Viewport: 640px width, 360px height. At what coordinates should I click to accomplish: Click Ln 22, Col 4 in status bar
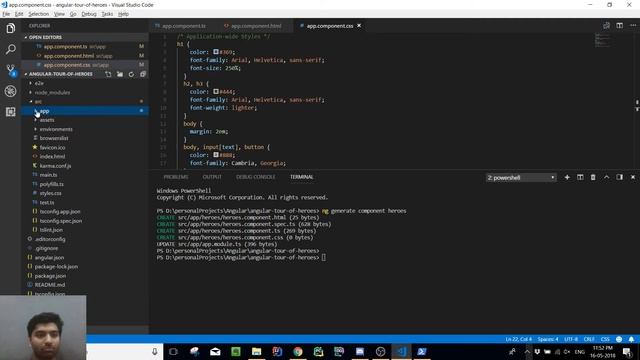click(518, 339)
